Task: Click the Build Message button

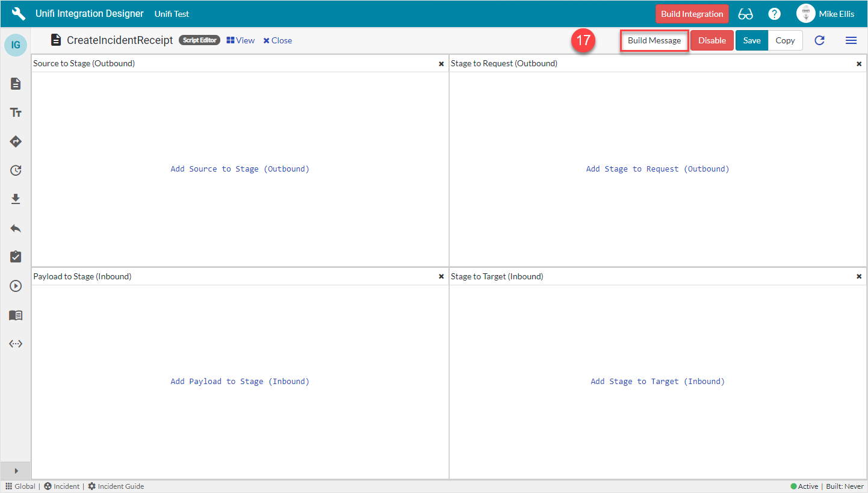Action: point(654,40)
